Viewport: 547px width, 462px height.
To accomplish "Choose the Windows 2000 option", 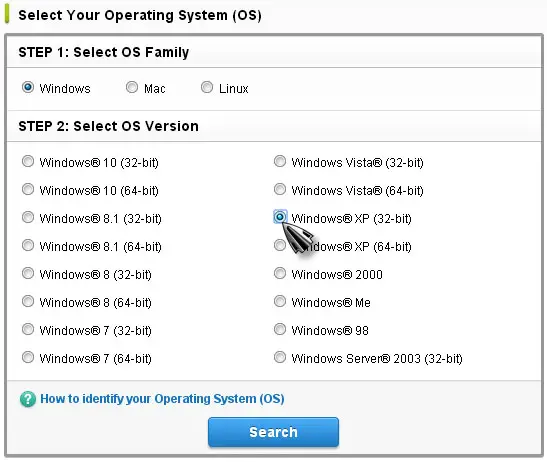I will [x=280, y=273].
